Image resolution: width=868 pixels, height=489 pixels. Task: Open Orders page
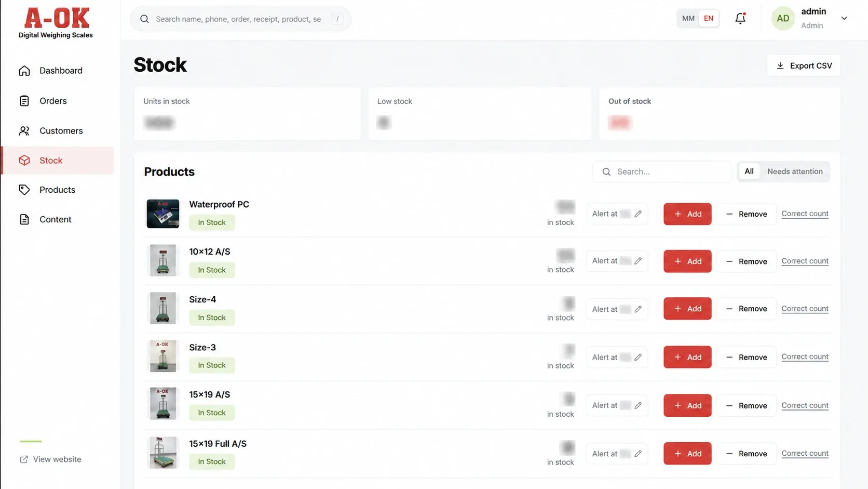point(58,101)
